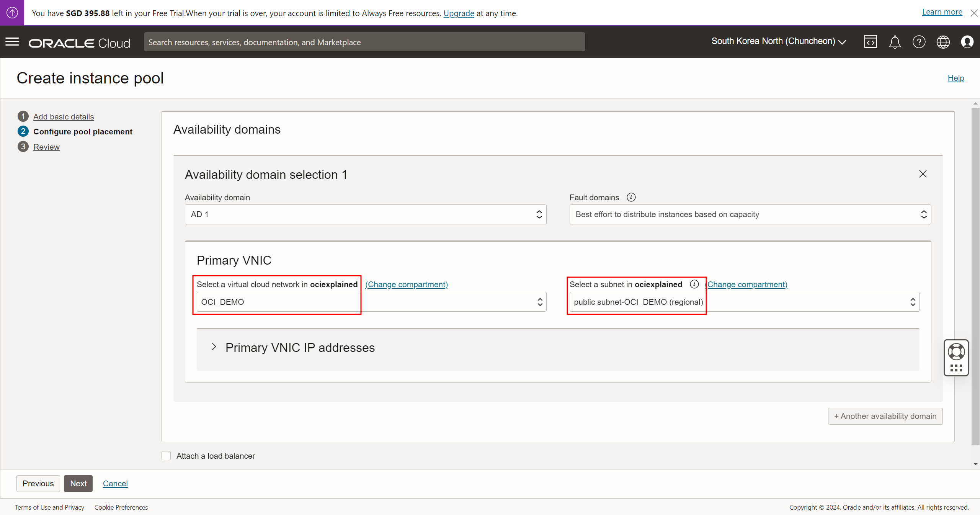Dismiss the free trial banner
This screenshot has width=980, height=515.
(x=974, y=13)
